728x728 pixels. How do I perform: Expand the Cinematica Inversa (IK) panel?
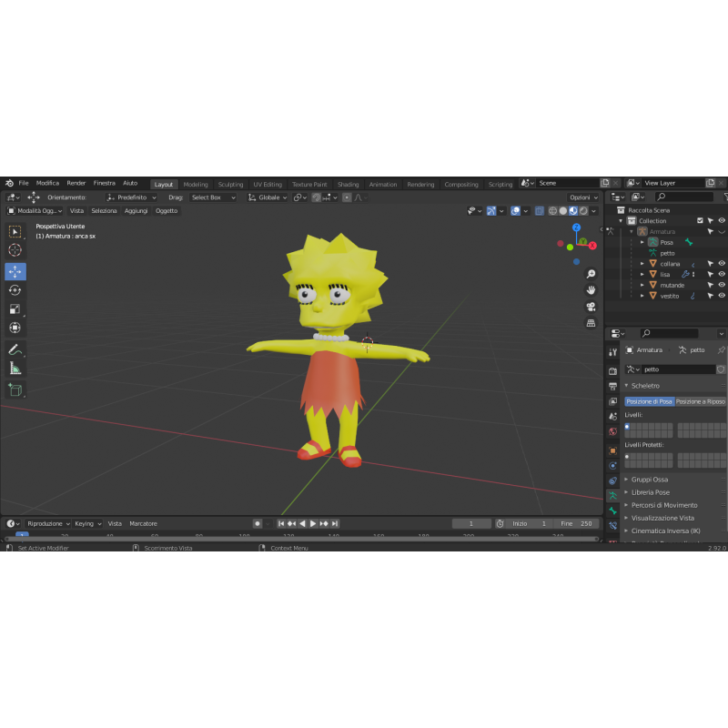pyautogui.click(x=665, y=531)
